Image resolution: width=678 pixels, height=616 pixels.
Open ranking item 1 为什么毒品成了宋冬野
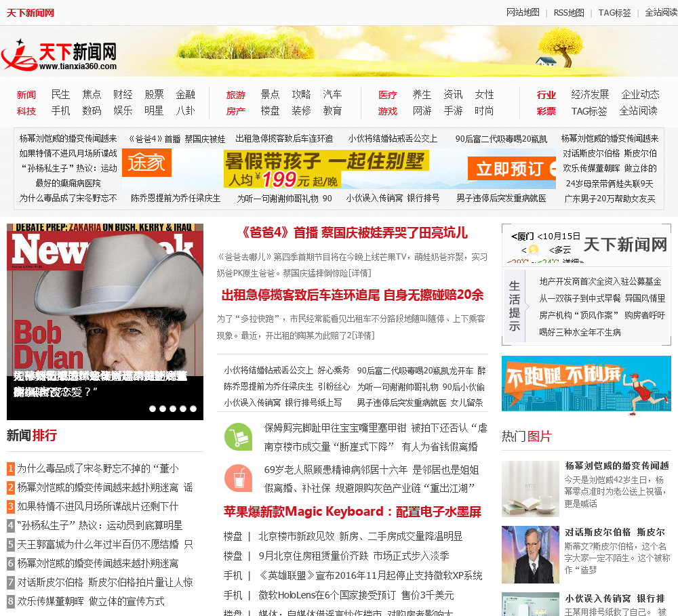98,468
